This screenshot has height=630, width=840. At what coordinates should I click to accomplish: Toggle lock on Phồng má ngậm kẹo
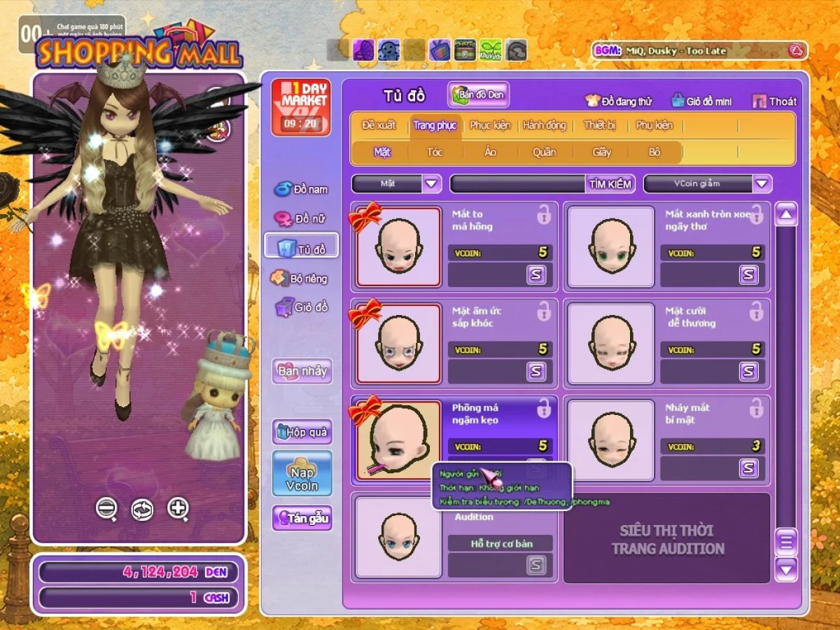point(544,408)
